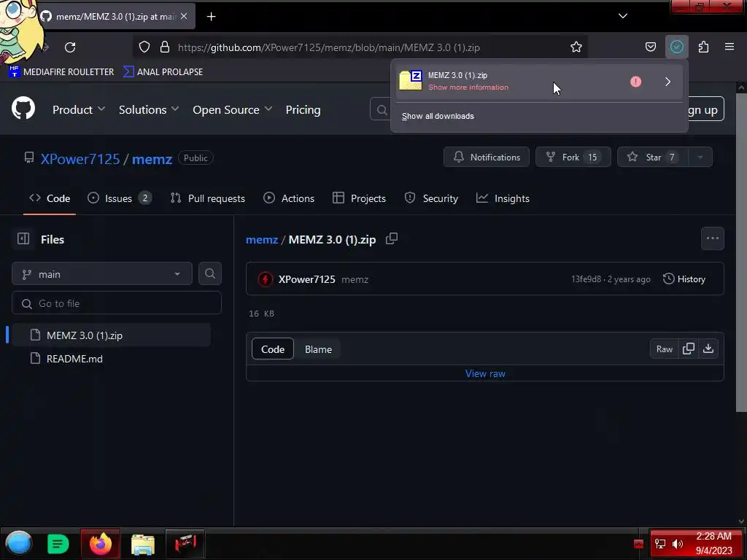Open commit 13fe9d8
The width and height of the screenshot is (747, 560).
pos(586,279)
